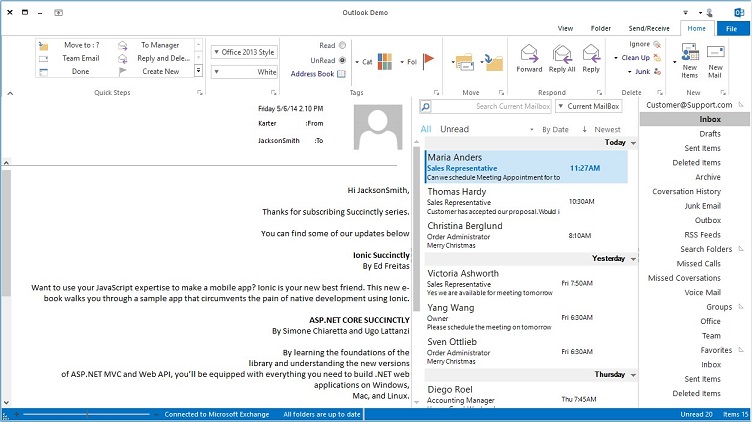Select the UnRead radio button
752x422 pixels.
342,60
